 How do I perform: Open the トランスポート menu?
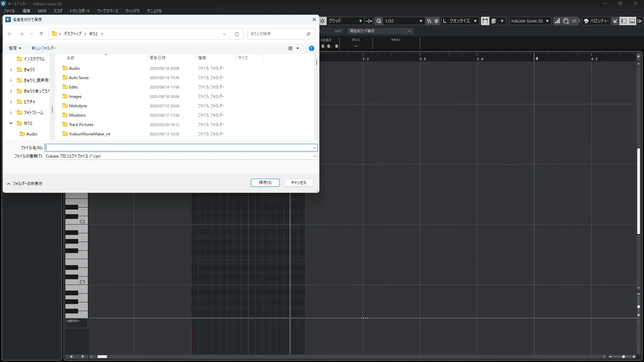point(80,11)
